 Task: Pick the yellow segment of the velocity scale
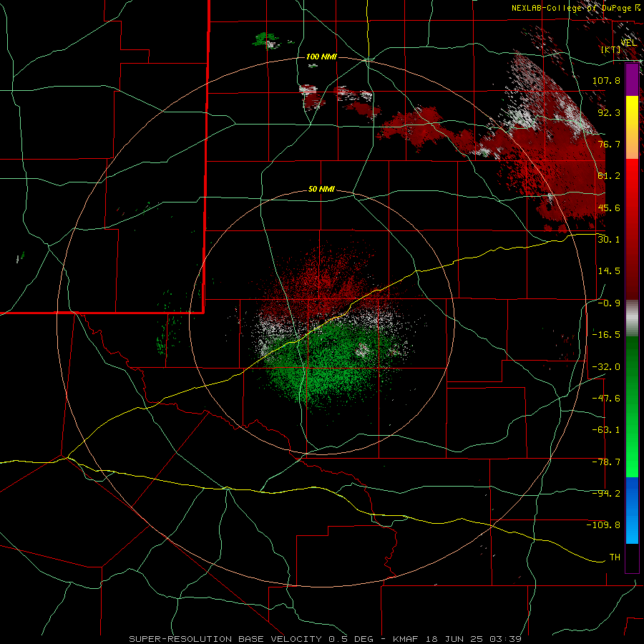pyautogui.click(x=632, y=112)
